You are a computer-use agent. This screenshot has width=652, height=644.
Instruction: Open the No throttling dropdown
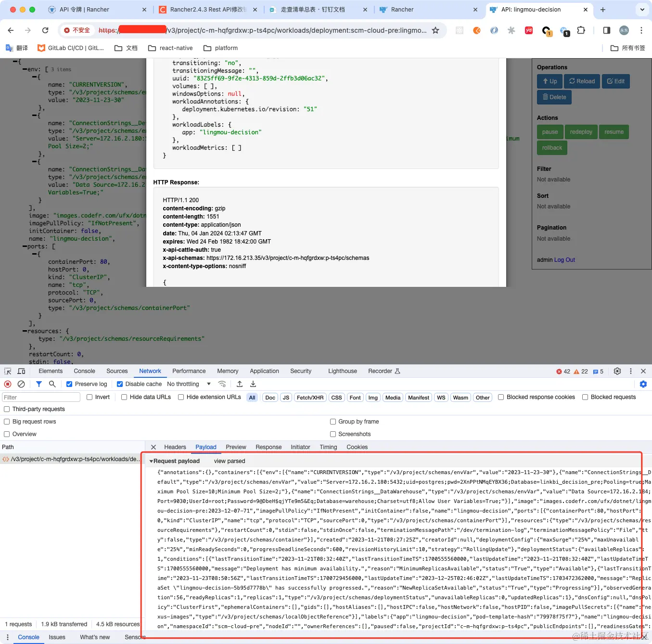click(x=189, y=384)
